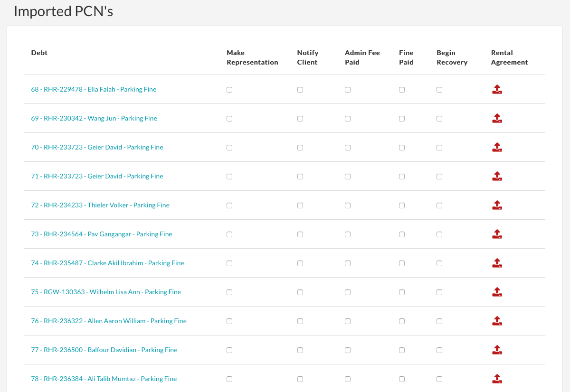Upload rental agreement for Pav Gangangar
This screenshot has height=392, width=570.
[x=497, y=234]
